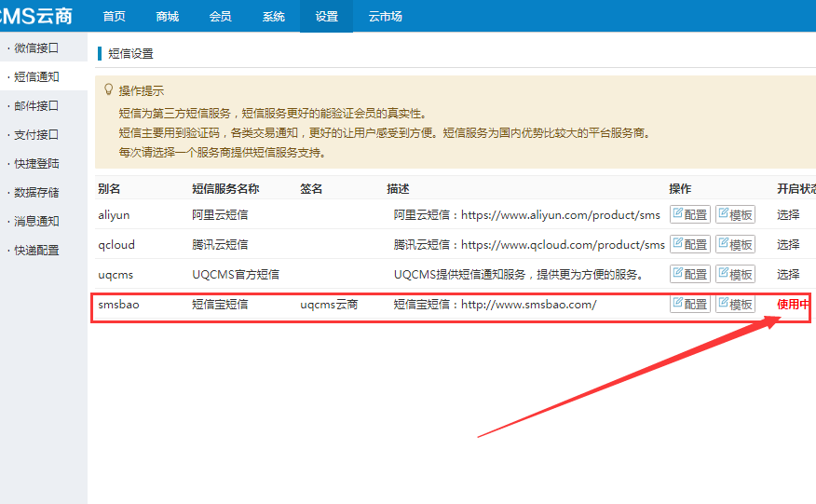Click the uqcms云商 signature cell
816x504 pixels.
pos(329,305)
